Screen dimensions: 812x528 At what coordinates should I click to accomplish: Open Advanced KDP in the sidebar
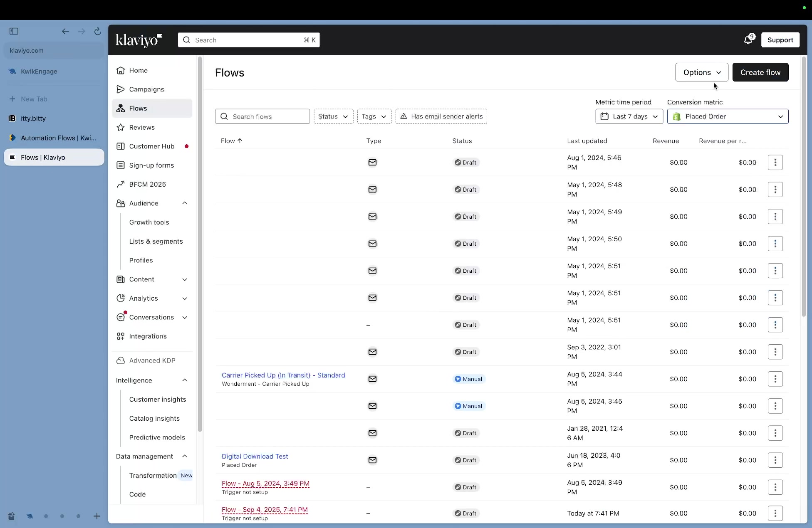point(152,360)
